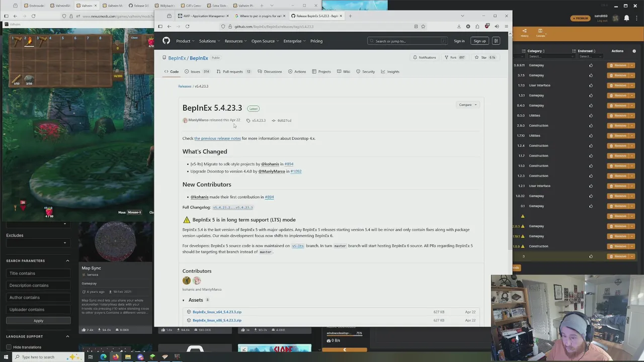This screenshot has width=644, height=362.
Task: Collapse the Search Parameters section on Nexus
Action: pos(67,260)
